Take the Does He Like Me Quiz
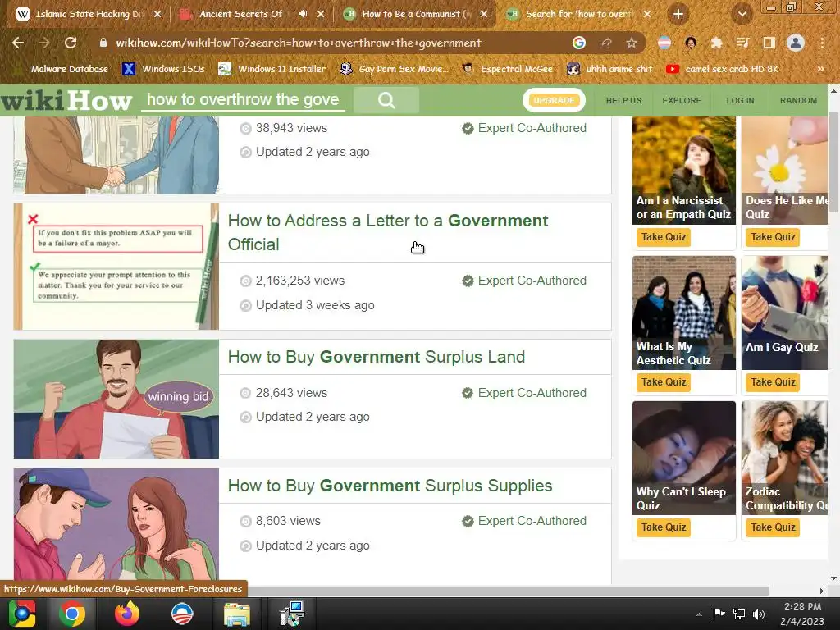This screenshot has width=840, height=630. (773, 237)
